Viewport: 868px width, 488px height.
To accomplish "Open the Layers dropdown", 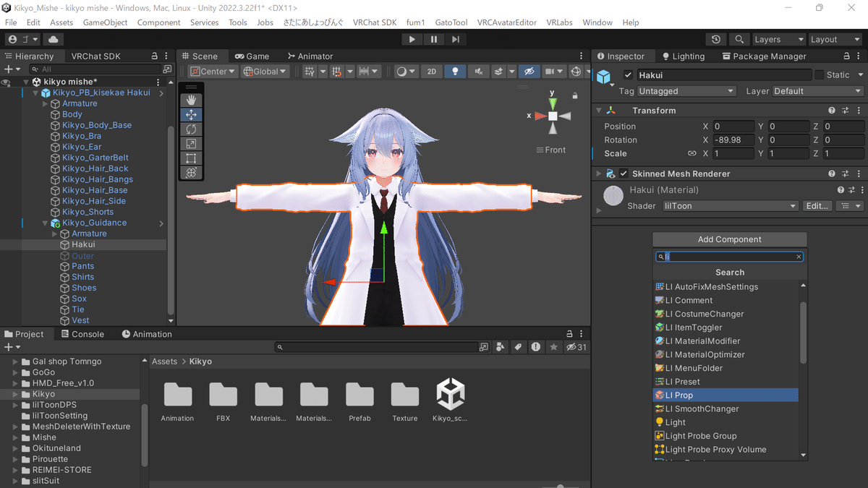I will [778, 40].
